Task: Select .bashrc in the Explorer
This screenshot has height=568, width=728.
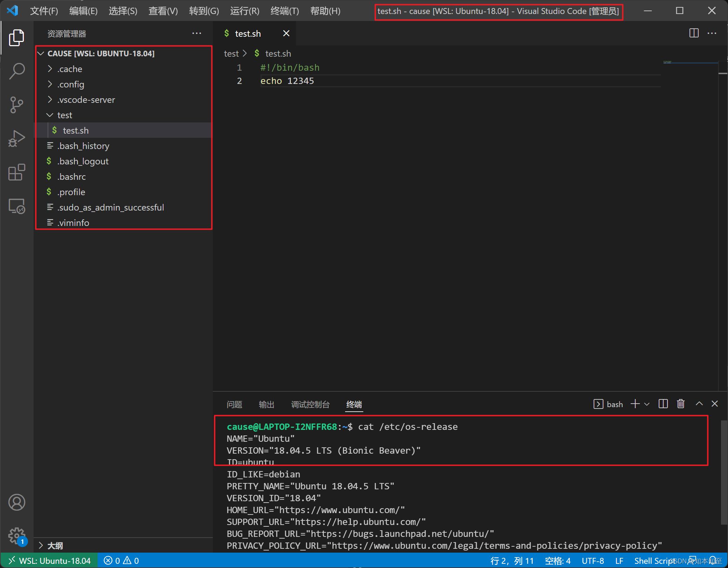Action: [x=71, y=176]
